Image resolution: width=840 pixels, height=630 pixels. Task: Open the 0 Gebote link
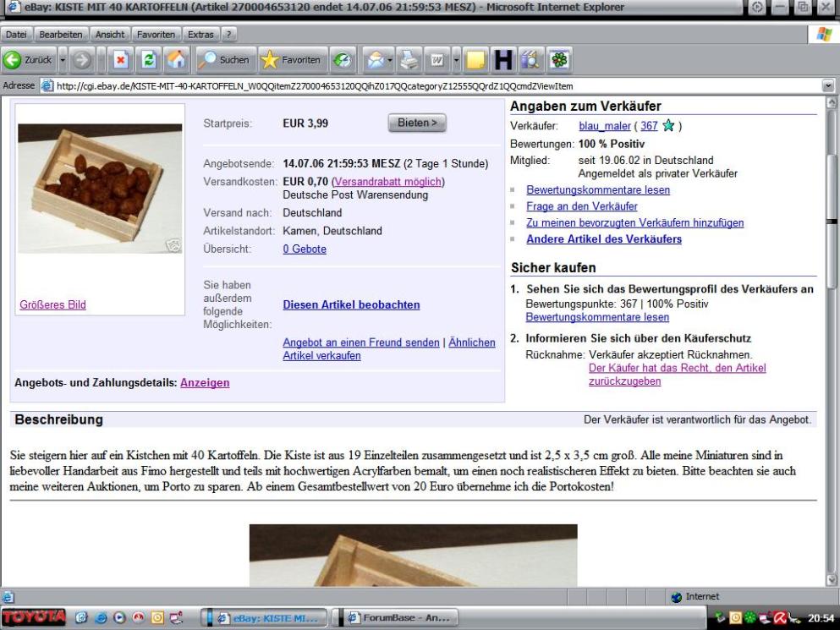pos(305,249)
